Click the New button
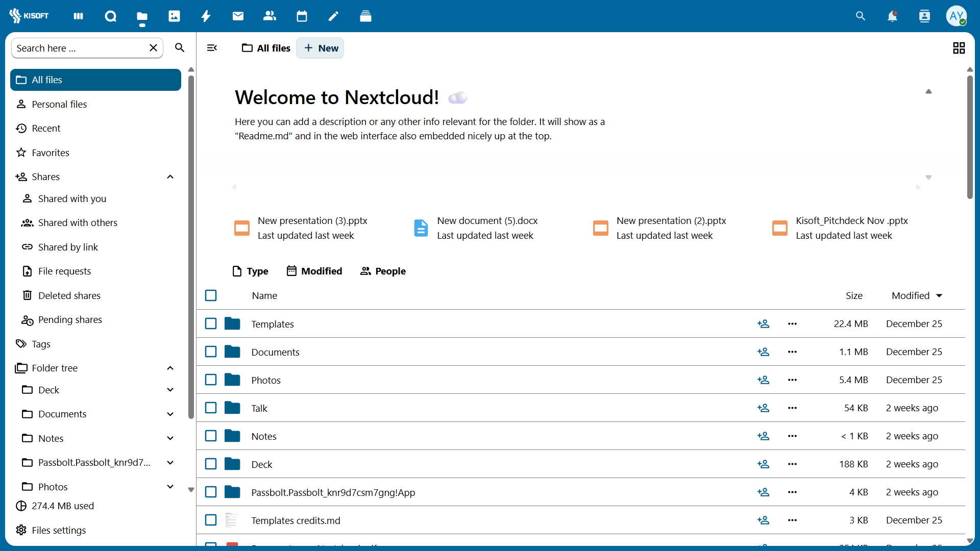Image resolution: width=980 pixels, height=551 pixels. coord(321,48)
